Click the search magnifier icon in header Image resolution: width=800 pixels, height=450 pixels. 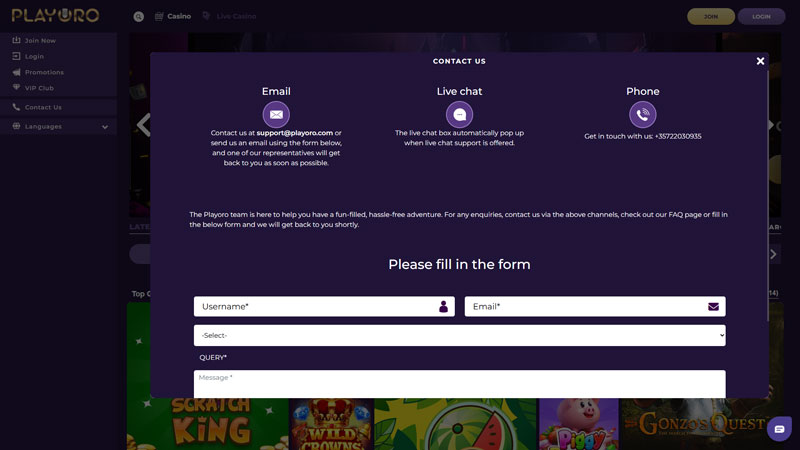(x=138, y=17)
